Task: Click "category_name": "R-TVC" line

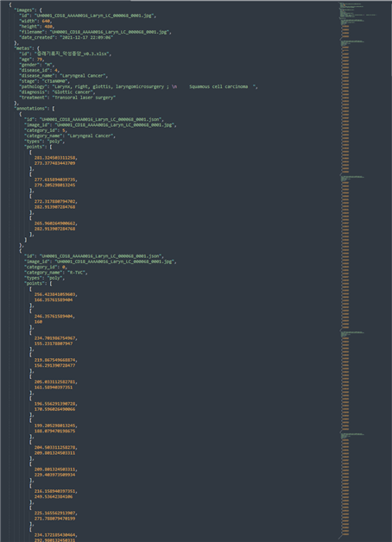Action: pos(56,273)
